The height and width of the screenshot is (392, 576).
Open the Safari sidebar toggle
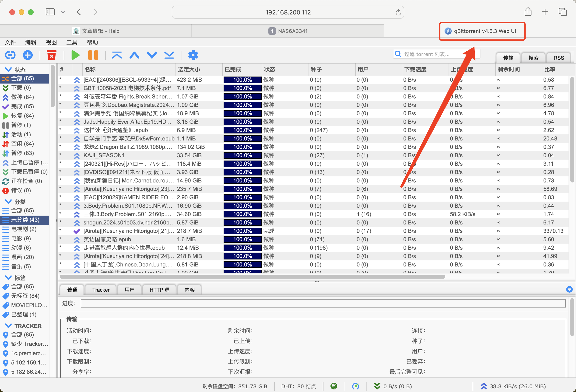[50, 12]
